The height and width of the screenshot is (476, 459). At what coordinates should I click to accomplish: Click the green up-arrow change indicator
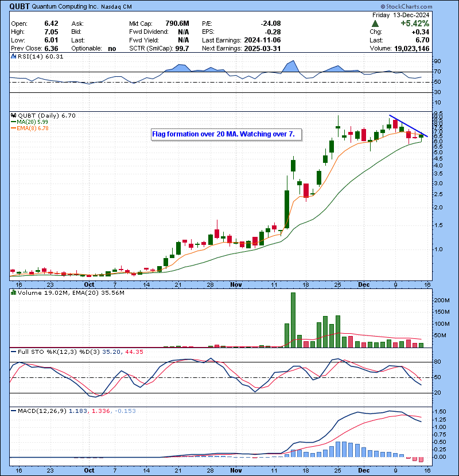pyautogui.click(x=375, y=24)
